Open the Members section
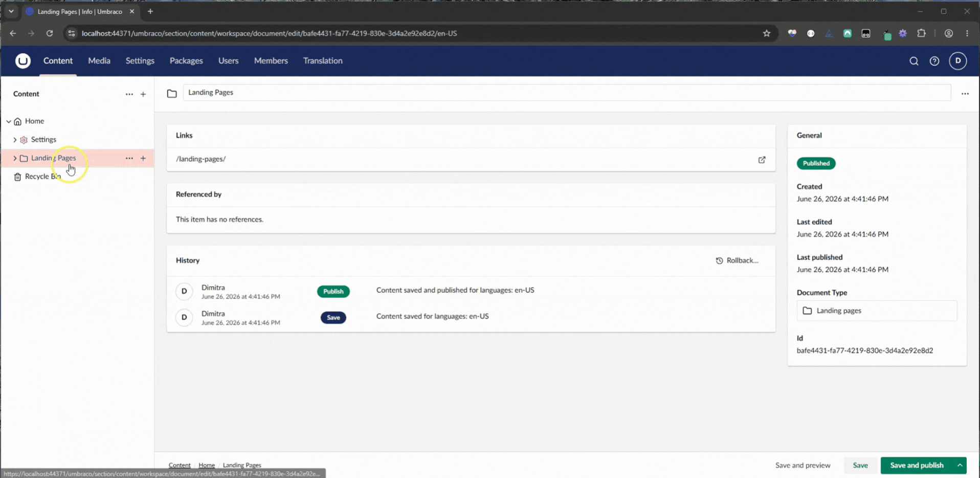This screenshot has height=478, width=980. pos(271,61)
